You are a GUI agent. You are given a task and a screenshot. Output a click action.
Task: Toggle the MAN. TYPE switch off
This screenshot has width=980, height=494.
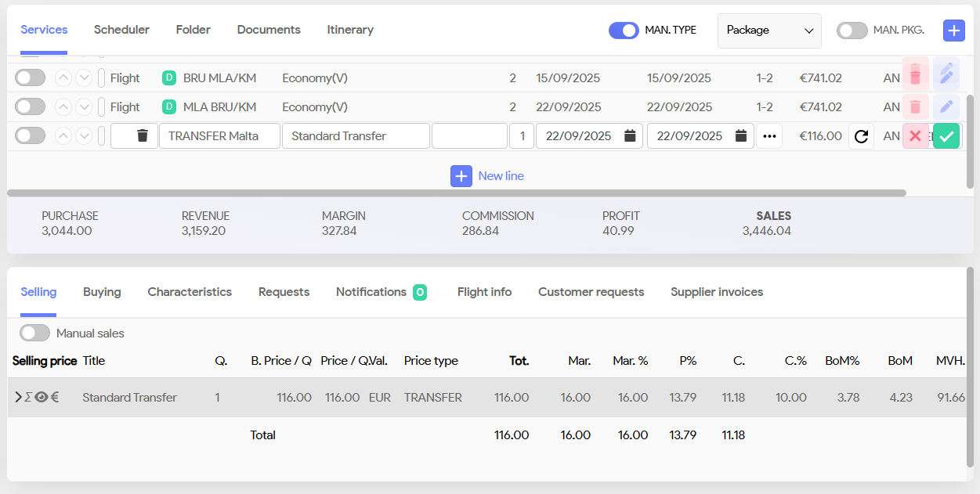624,31
